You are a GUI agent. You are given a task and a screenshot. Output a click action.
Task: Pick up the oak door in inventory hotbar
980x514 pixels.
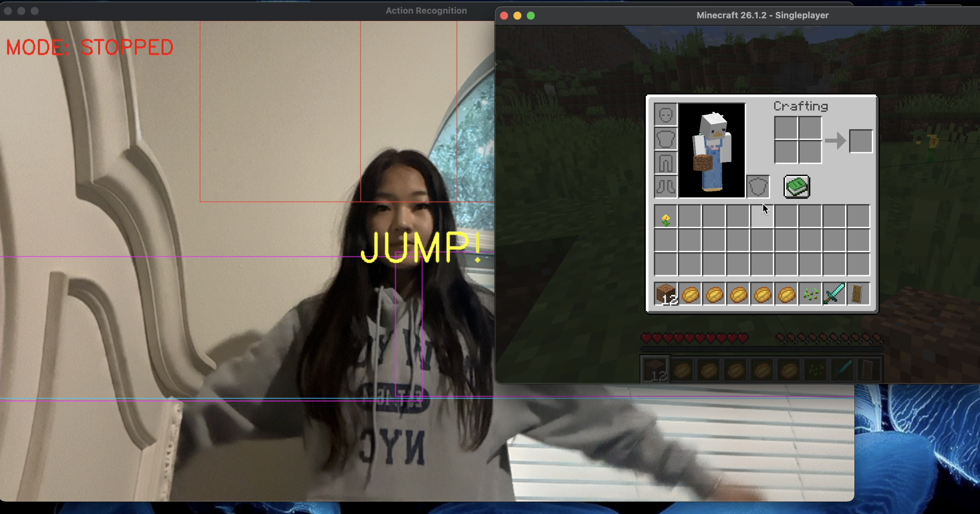tap(858, 294)
